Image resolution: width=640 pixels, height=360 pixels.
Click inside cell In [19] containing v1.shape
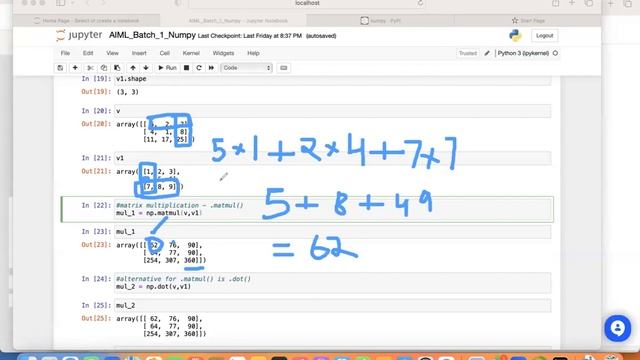click(x=332, y=80)
